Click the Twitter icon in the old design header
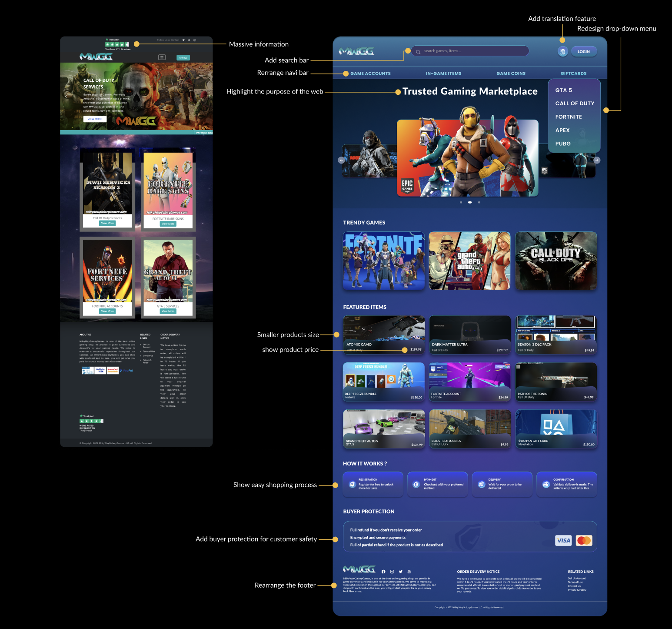The width and height of the screenshot is (672, 629). coord(183,40)
